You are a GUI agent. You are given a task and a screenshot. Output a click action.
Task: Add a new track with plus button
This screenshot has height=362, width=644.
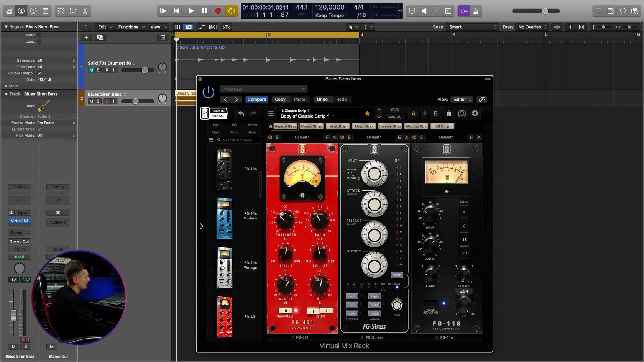[86, 37]
